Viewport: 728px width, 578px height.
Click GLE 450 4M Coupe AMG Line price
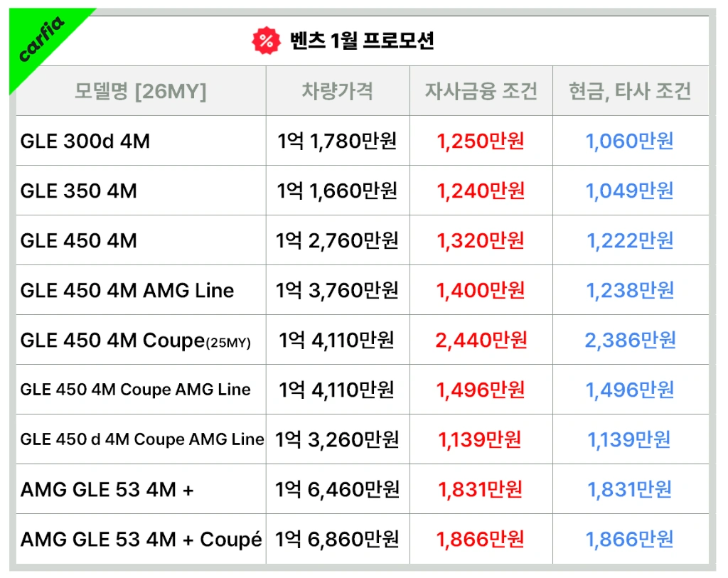337,390
